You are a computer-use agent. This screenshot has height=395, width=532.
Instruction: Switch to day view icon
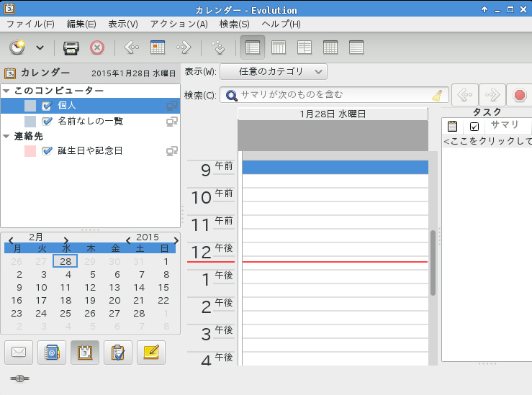(252, 48)
